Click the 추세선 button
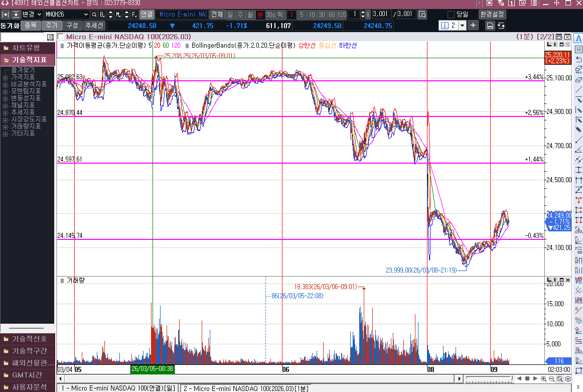The height and width of the screenshot is (392, 583). [x=94, y=25]
